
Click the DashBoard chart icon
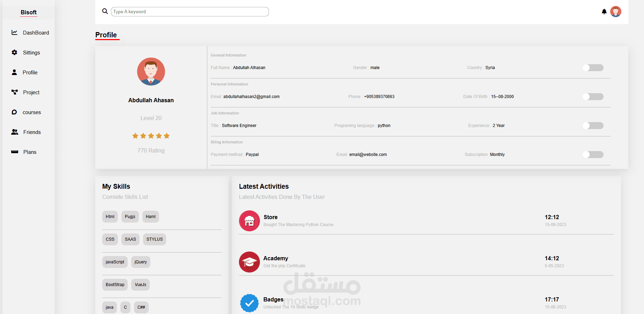coord(14,32)
